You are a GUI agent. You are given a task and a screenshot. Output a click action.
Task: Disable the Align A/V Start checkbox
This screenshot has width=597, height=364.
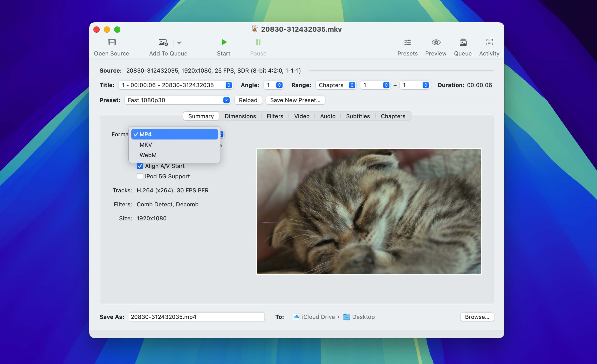pyautogui.click(x=140, y=166)
